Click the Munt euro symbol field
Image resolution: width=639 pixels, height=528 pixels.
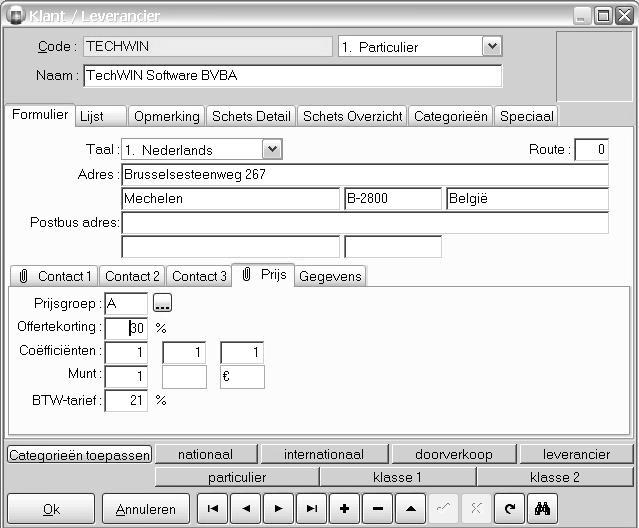coord(242,376)
